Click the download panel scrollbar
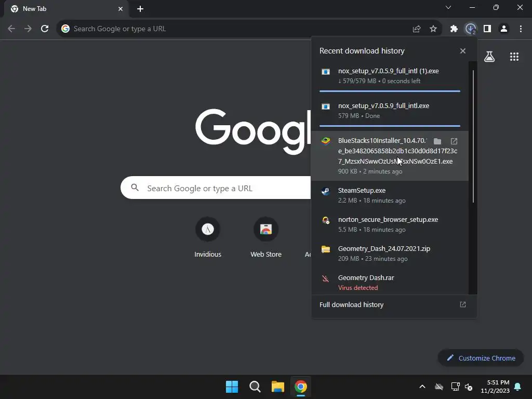This screenshot has width=532, height=399. [473, 137]
